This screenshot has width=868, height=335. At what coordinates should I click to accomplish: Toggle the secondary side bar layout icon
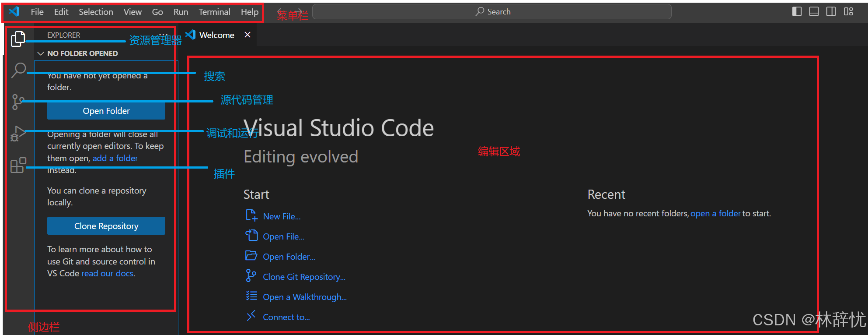pos(831,11)
